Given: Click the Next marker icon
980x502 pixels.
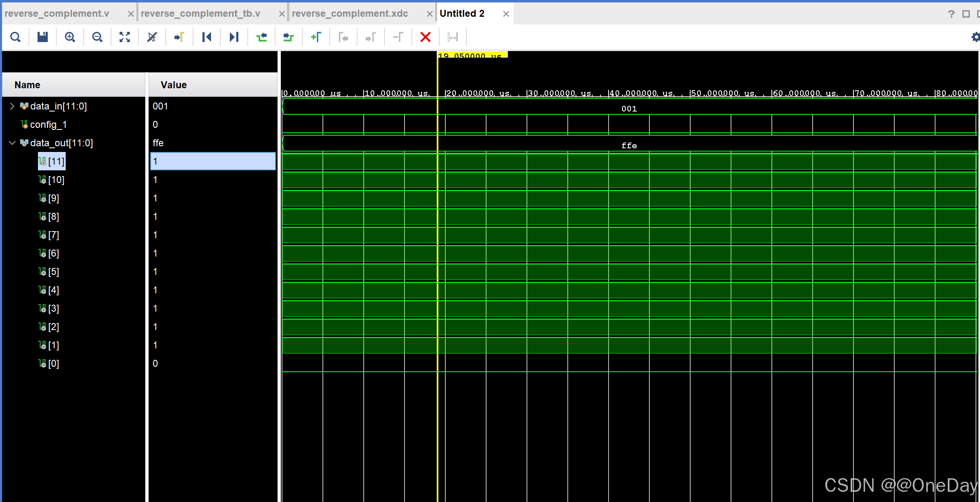Looking at the screenshot, I should click(x=371, y=37).
